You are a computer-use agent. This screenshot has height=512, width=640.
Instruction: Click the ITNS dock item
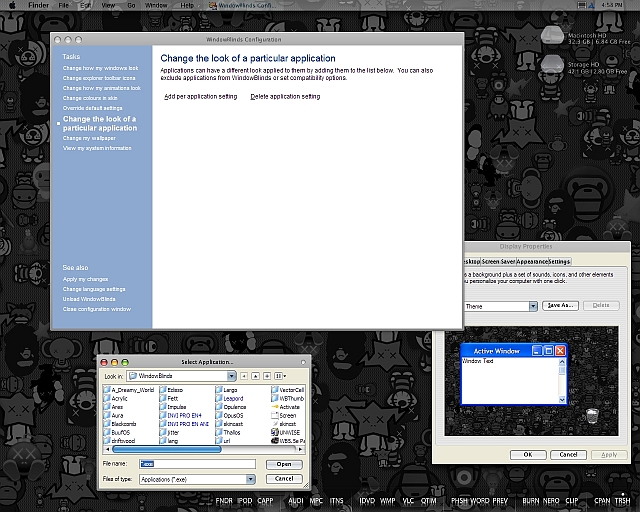pos(336,501)
